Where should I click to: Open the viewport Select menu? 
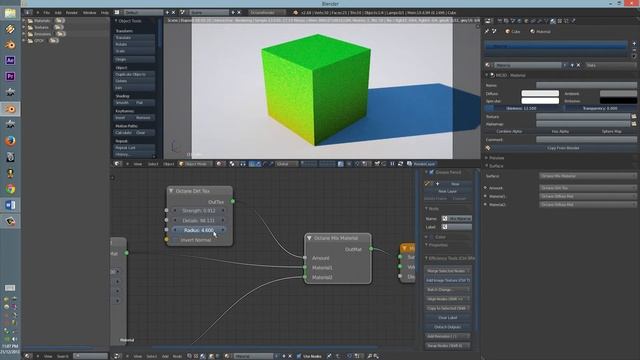[153, 164]
